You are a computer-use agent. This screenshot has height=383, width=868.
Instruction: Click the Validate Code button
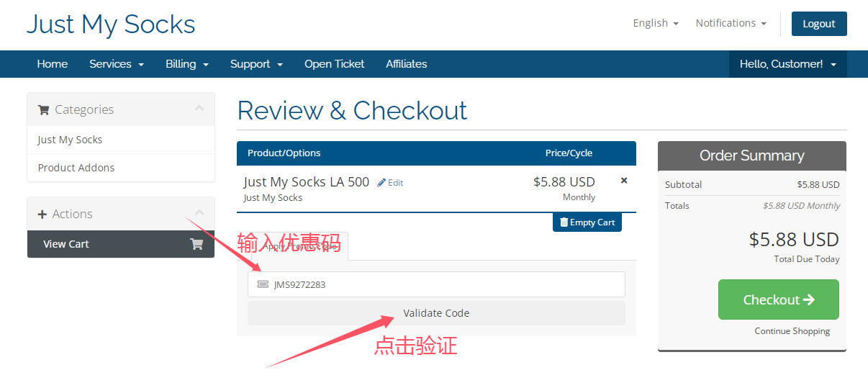(436, 313)
